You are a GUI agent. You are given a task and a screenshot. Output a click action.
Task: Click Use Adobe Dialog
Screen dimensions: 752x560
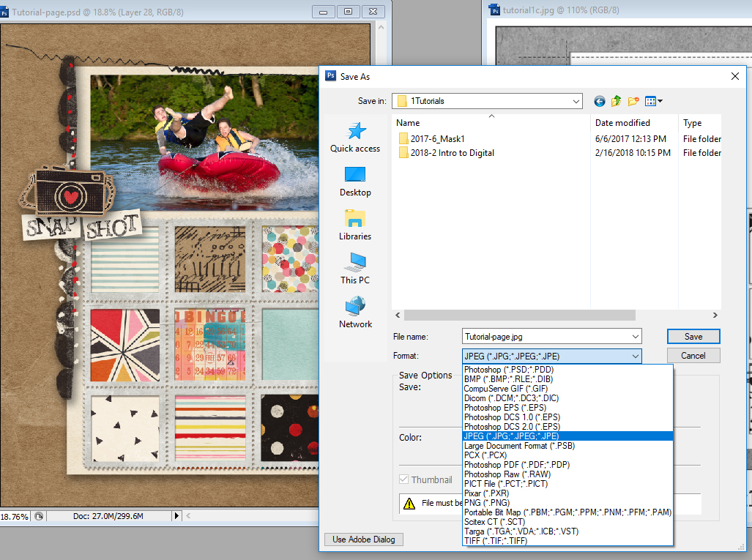pyautogui.click(x=363, y=539)
